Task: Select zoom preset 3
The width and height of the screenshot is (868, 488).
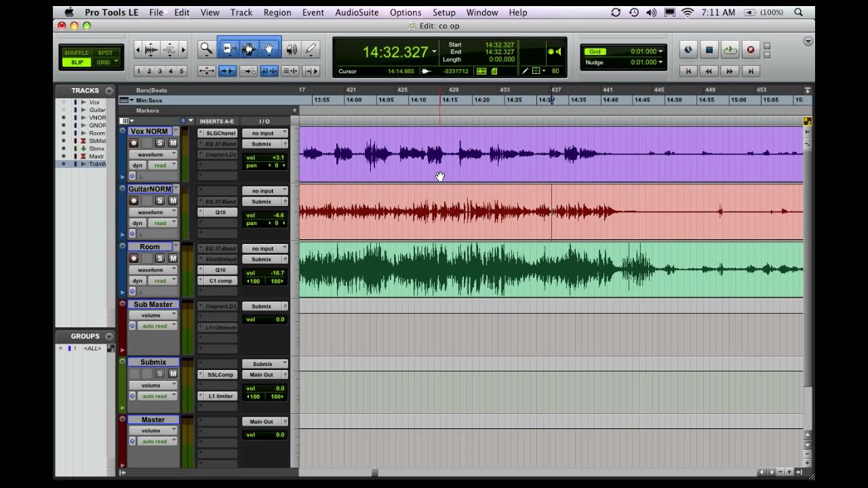Action: click(x=160, y=70)
